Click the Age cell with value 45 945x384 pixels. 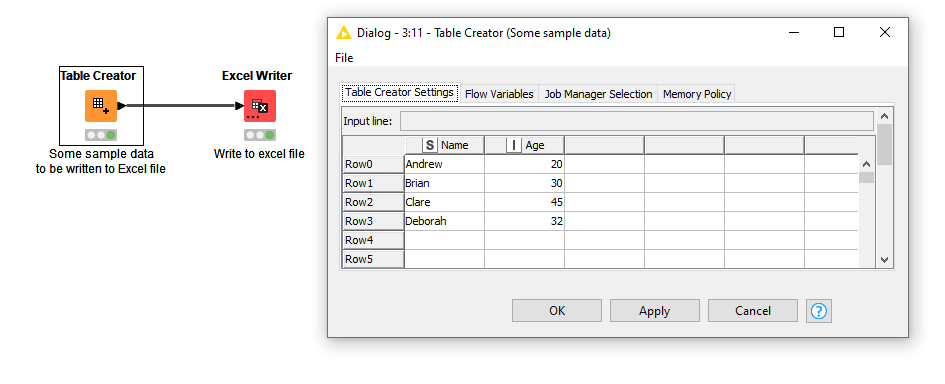coord(525,203)
